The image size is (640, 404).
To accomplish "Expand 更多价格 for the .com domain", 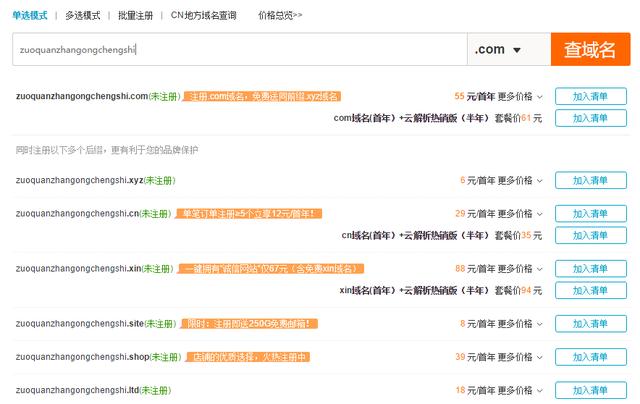I will pos(520,97).
